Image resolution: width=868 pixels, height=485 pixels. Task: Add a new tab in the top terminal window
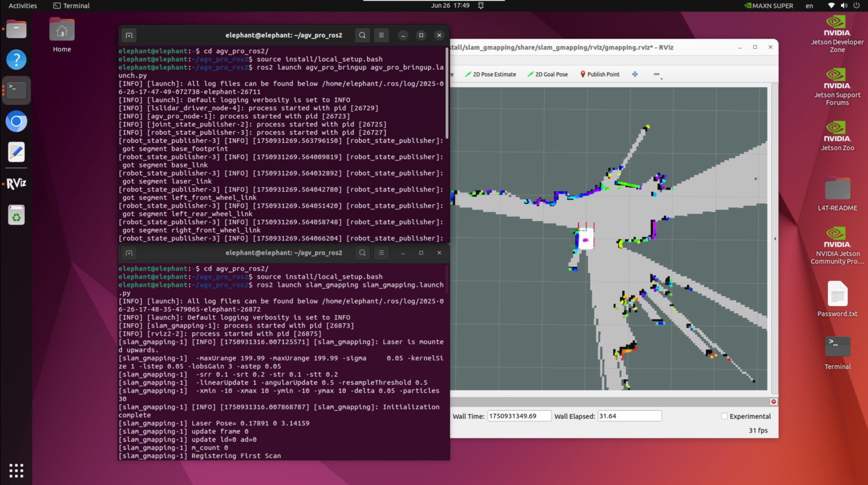coord(129,35)
